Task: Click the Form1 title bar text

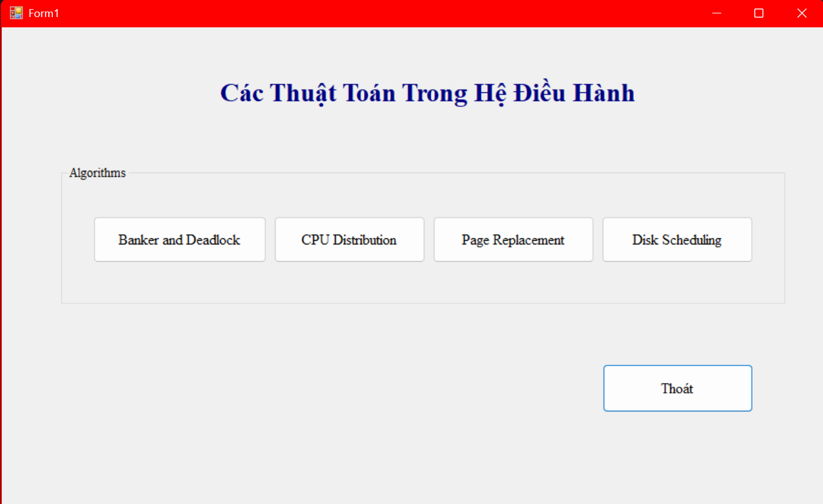Action: point(44,13)
